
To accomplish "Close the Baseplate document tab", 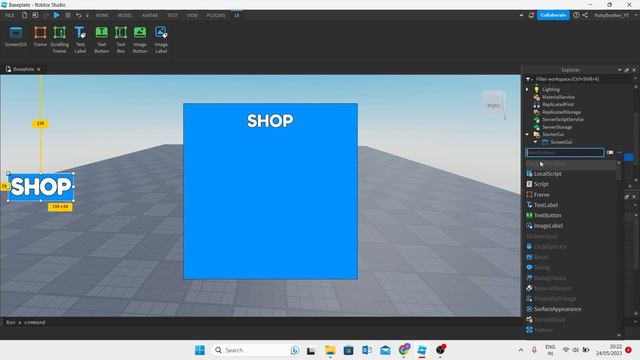I will (38, 69).
